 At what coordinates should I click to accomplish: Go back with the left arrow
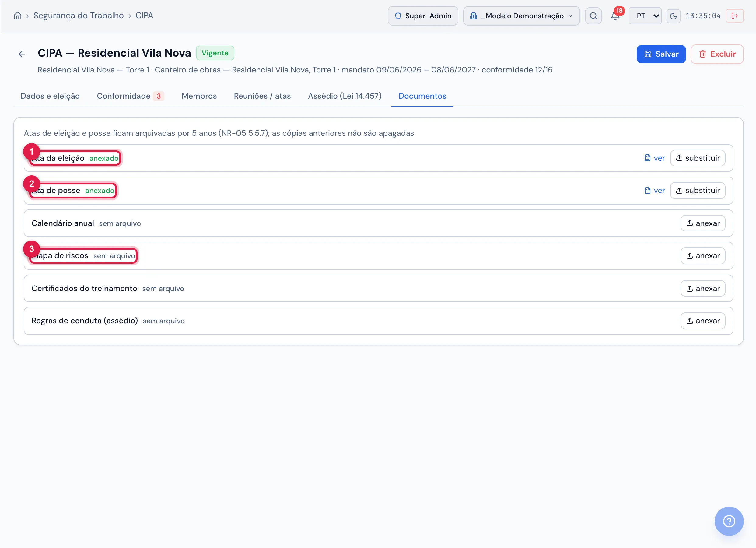click(x=22, y=54)
